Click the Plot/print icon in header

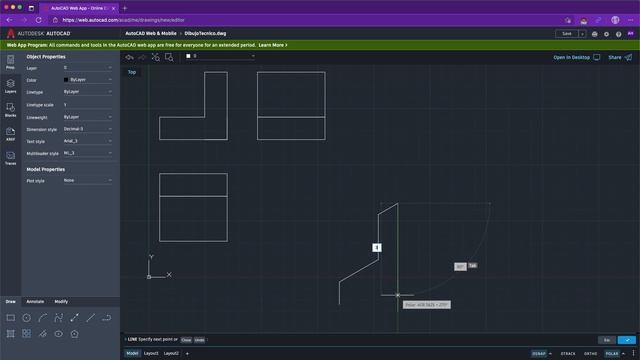click(595, 34)
